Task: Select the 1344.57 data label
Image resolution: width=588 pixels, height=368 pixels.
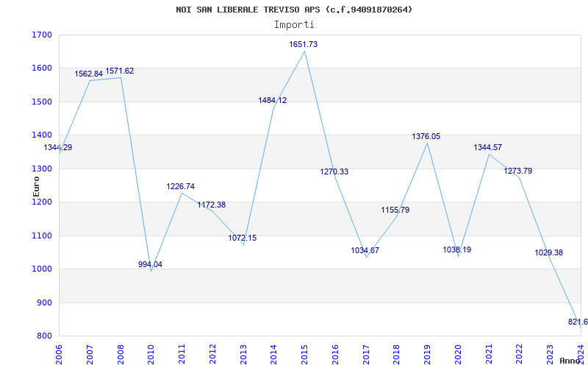Action: 487,148
